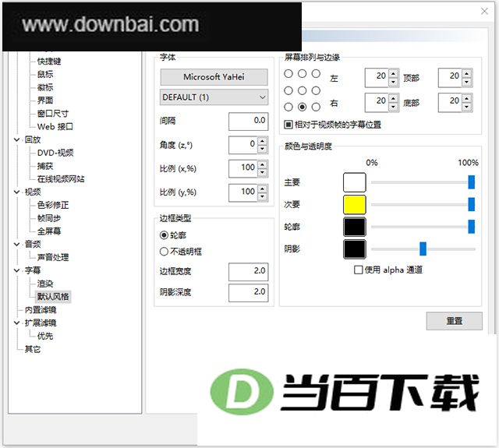499x448 pixels.
Task: Open the 帧同步 page
Action: 48,218
